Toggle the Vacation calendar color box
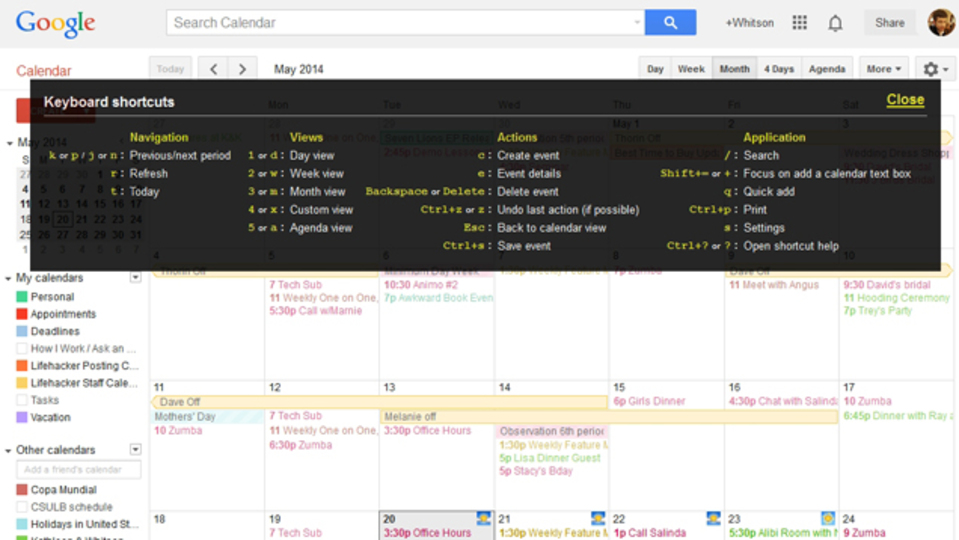The image size is (959, 540). pyautogui.click(x=21, y=417)
